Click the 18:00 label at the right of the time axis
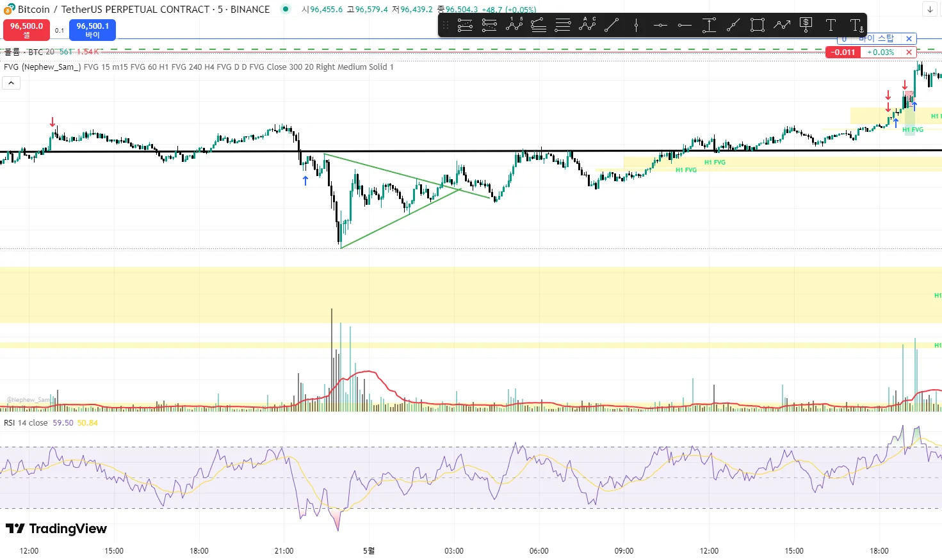The width and height of the screenshot is (942, 560). [x=879, y=551]
